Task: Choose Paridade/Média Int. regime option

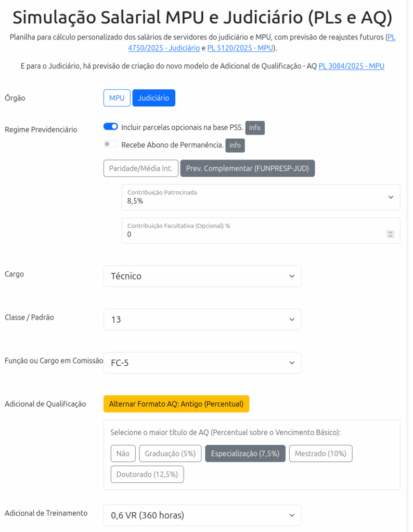Action: pyautogui.click(x=141, y=168)
